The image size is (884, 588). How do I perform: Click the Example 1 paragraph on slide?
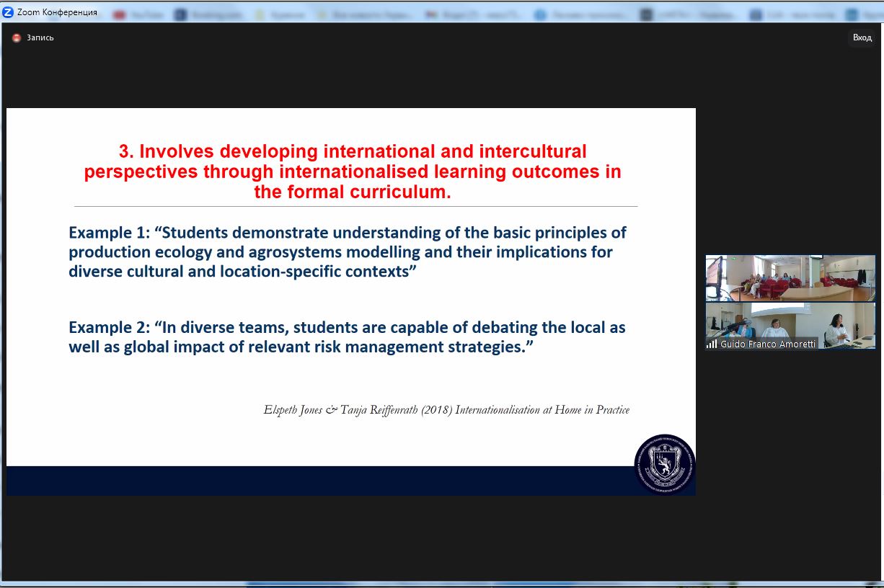348,252
